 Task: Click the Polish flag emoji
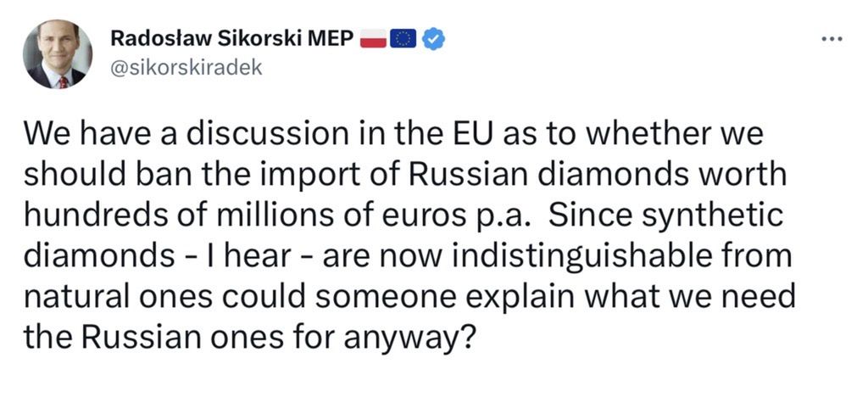tap(374, 38)
